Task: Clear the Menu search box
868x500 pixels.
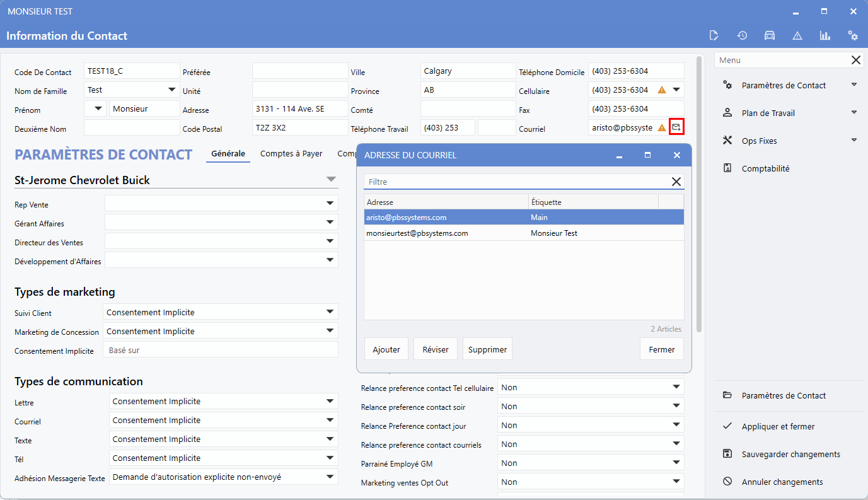Action: (856, 60)
